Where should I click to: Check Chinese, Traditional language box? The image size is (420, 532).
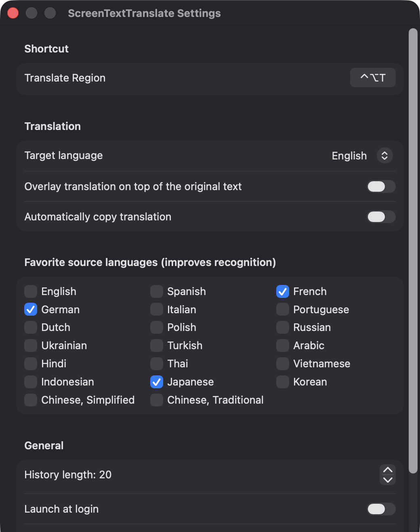point(157,400)
